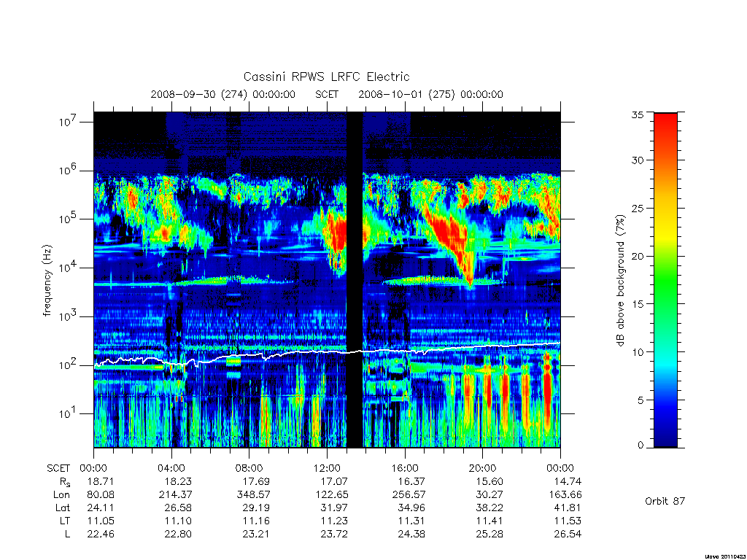Image resolution: width=747 pixels, height=560 pixels.
Task: Click the '0' colorbar tick label
Action: 640,446
